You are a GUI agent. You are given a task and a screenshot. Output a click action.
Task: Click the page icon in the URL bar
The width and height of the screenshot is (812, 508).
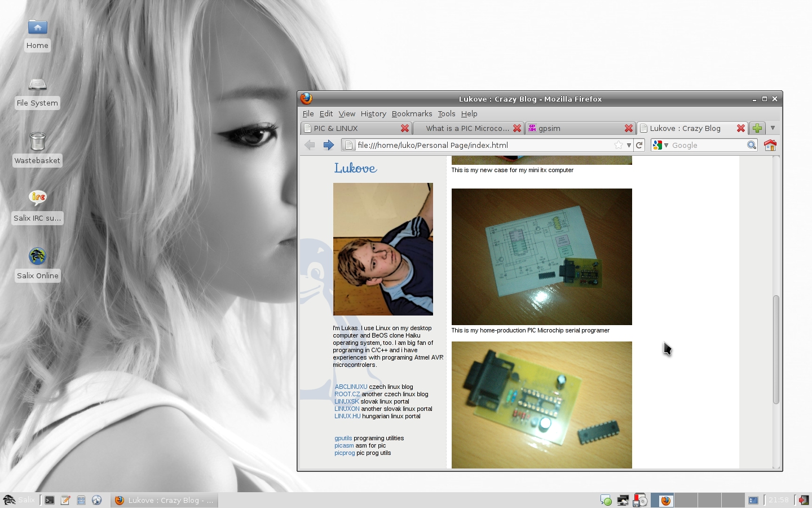pos(348,145)
